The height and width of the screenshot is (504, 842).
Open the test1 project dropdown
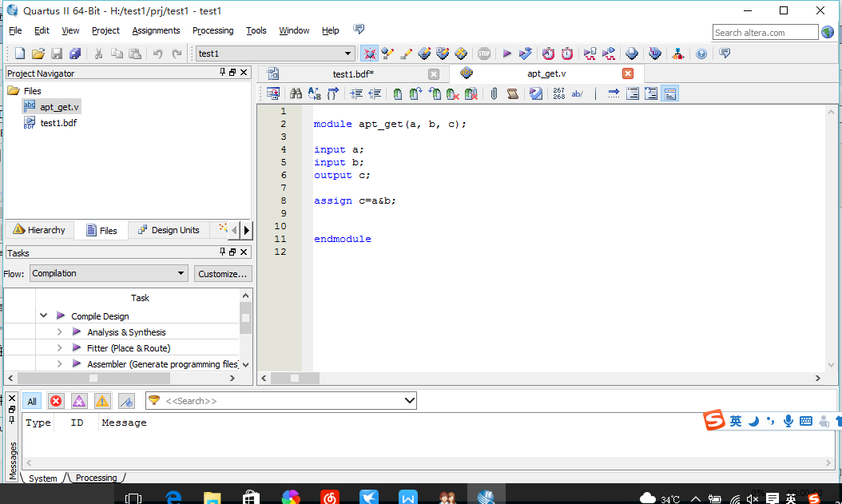click(348, 54)
